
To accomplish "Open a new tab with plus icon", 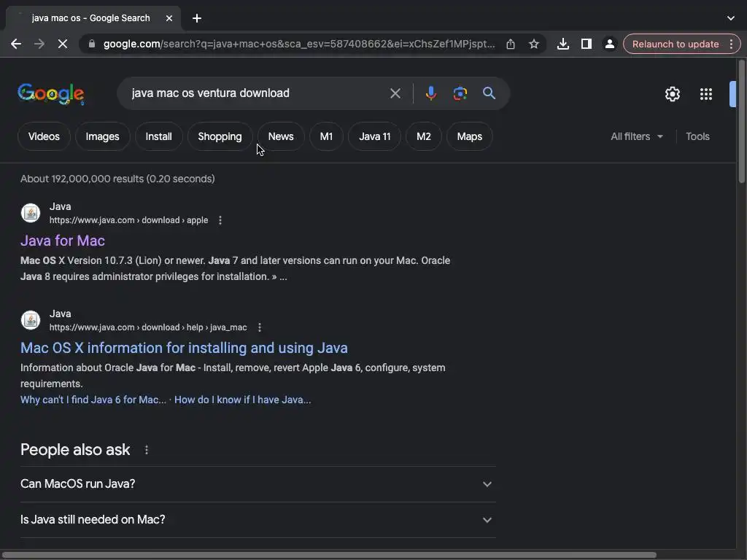I will tap(197, 18).
